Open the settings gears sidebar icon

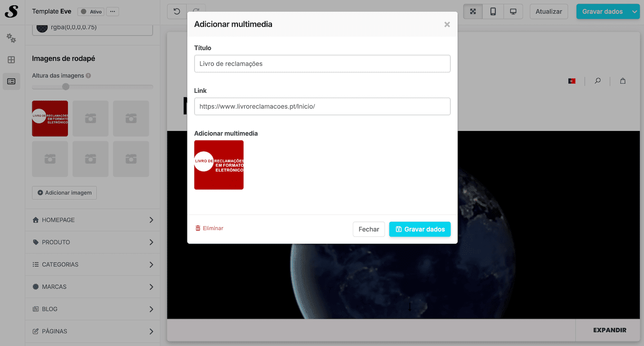pyautogui.click(x=11, y=38)
